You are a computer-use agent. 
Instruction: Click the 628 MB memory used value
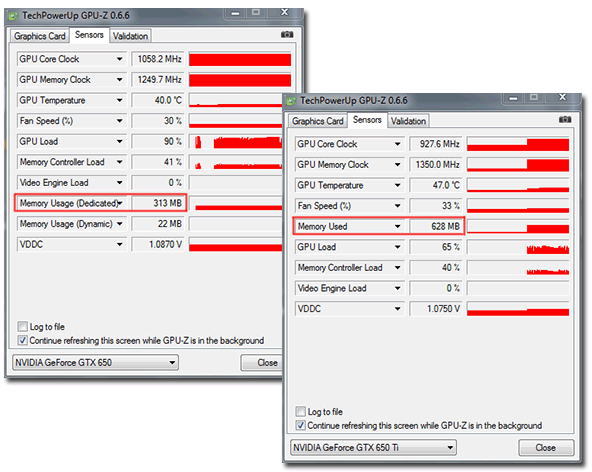(x=436, y=227)
